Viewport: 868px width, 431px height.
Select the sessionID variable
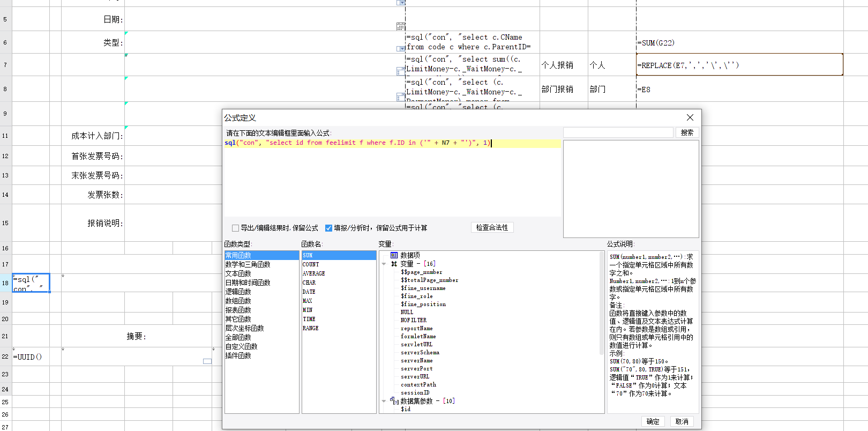[x=415, y=392]
